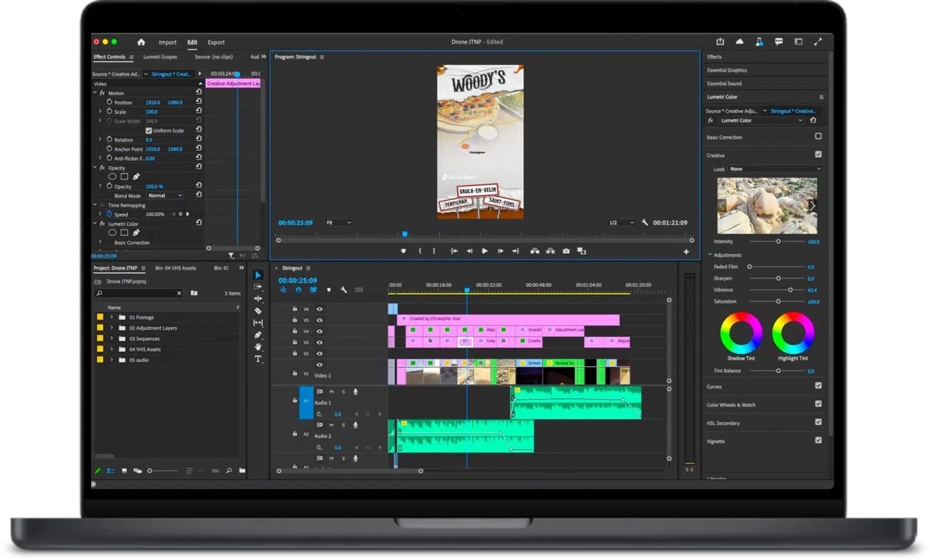Select the Slip tool
This screenshot has width=930, height=560.
pos(258,323)
